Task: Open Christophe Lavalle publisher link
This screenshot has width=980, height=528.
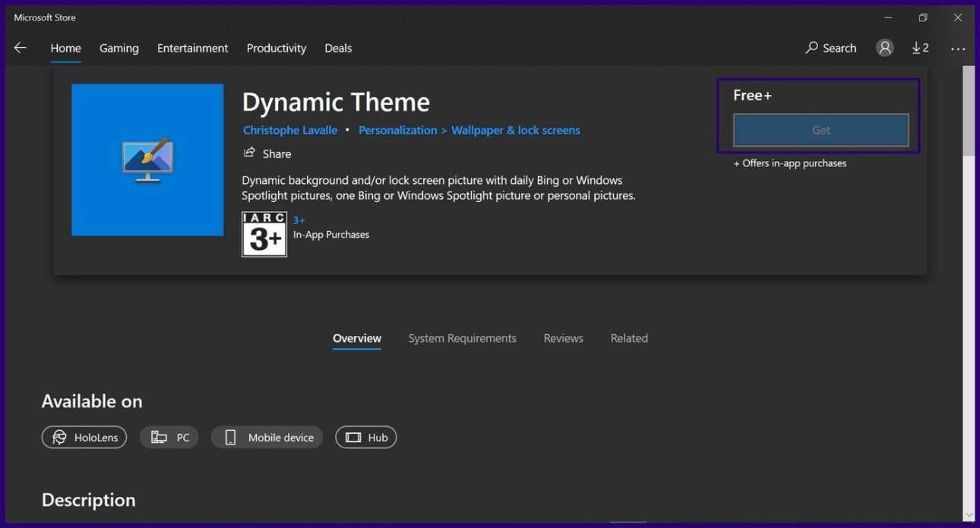Action: tap(290, 130)
